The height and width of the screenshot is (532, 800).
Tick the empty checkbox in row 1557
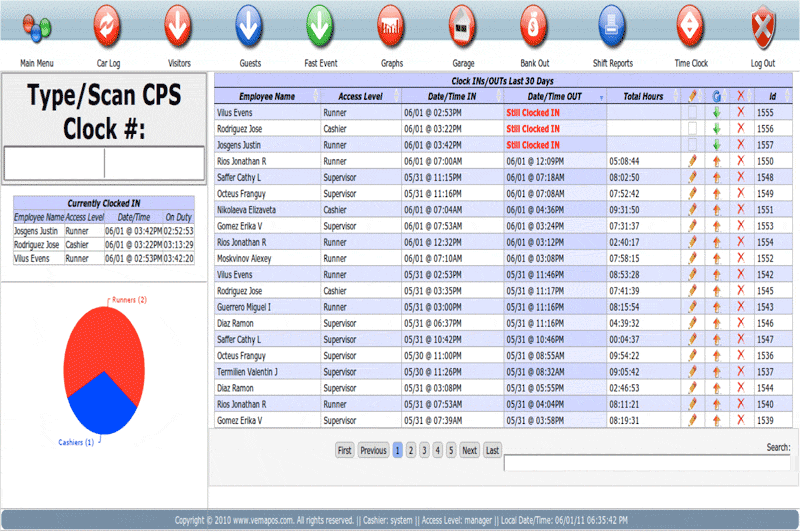(x=692, y=145)
